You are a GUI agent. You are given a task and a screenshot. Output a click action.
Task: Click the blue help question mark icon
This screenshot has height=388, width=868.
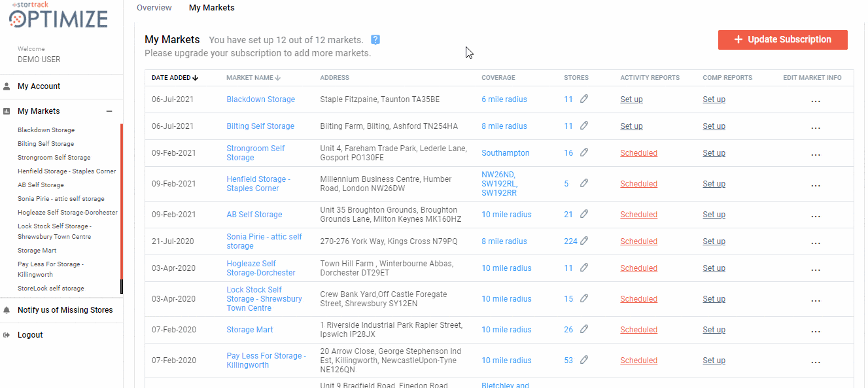tap(375, 39)
